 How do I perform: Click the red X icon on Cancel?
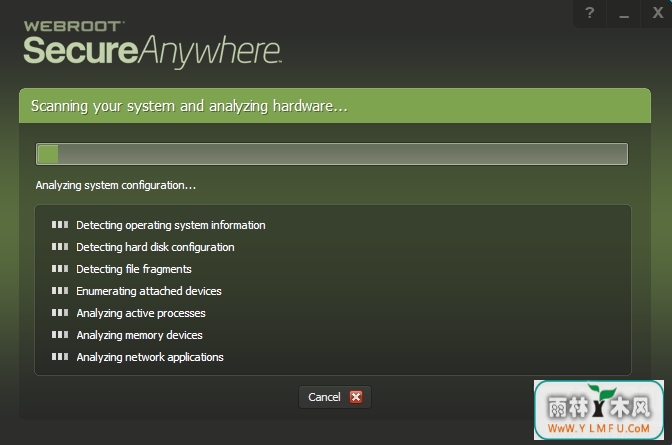[x=356, y=397]
